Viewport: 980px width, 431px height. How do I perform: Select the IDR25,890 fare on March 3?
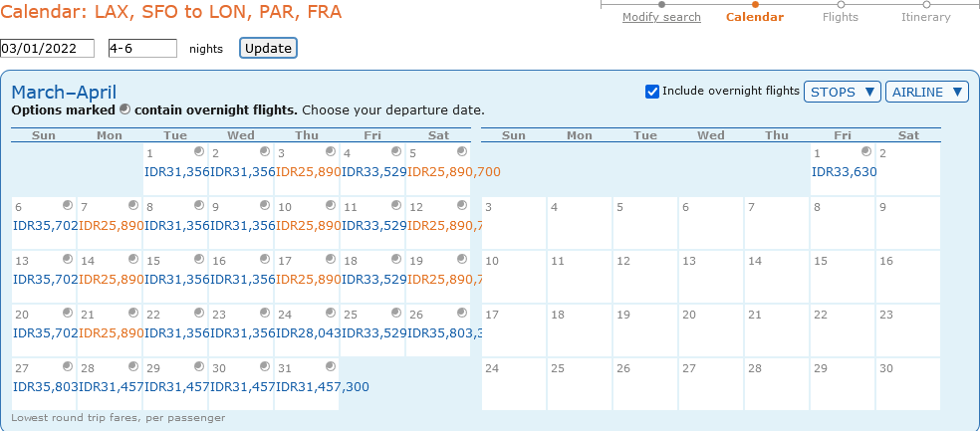309,172
